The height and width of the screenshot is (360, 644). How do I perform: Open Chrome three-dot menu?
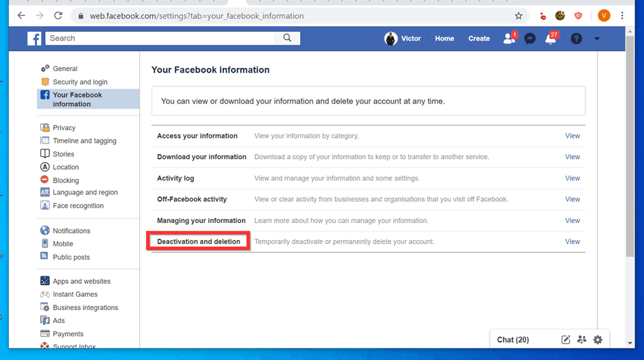tap(622, 16)
